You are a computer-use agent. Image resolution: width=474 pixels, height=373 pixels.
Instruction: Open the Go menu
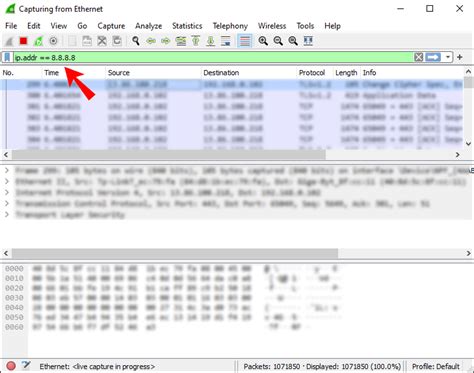tap(82, 26)
